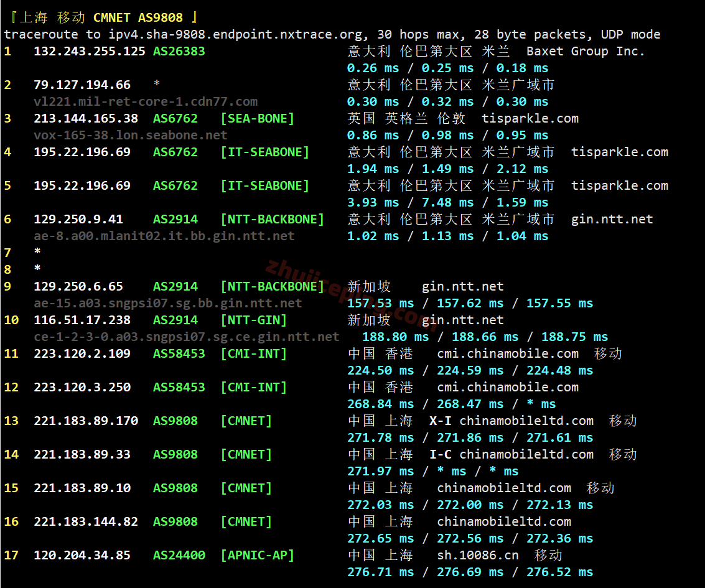705x588 pixels.
Task: Click [NTT-BACKBONE] tag in hop 6
Action: (x=272, y=220)
